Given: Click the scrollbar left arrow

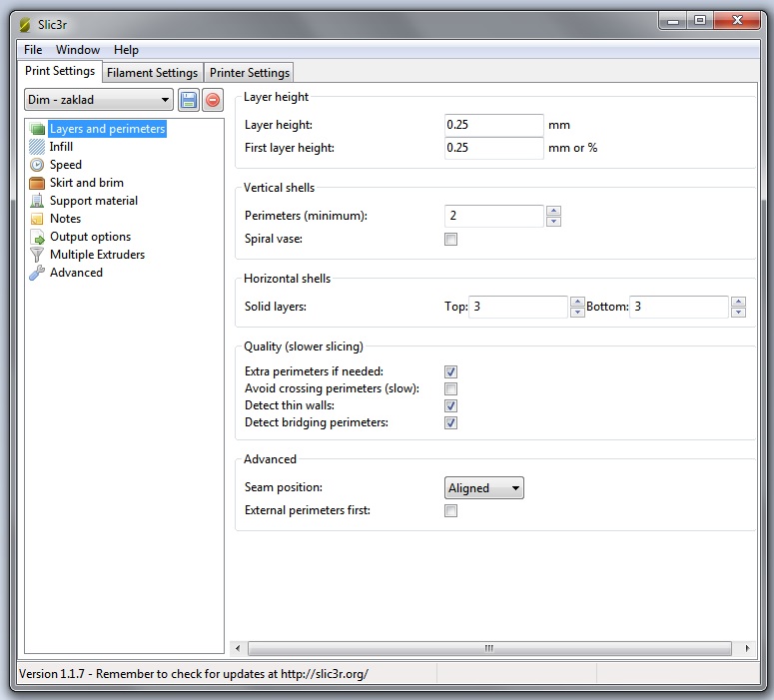Looking at the screenshot, I should click(238, 648).
